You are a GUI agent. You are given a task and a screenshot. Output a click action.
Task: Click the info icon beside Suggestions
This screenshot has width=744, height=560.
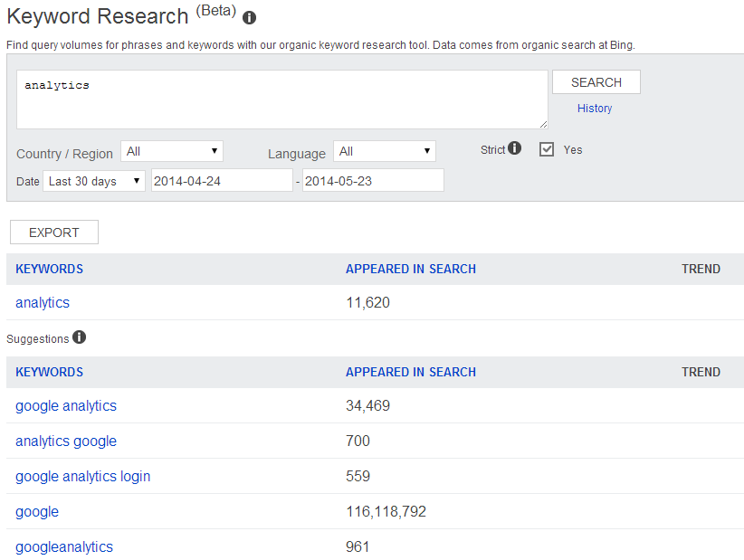pyautogui.click(x=80, y=337)
